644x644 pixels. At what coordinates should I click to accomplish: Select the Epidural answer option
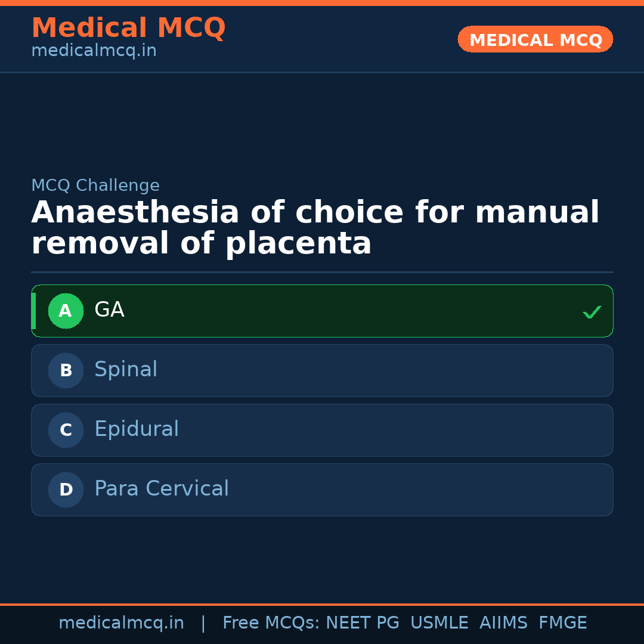pyautogui.click(x=322, y=430)
